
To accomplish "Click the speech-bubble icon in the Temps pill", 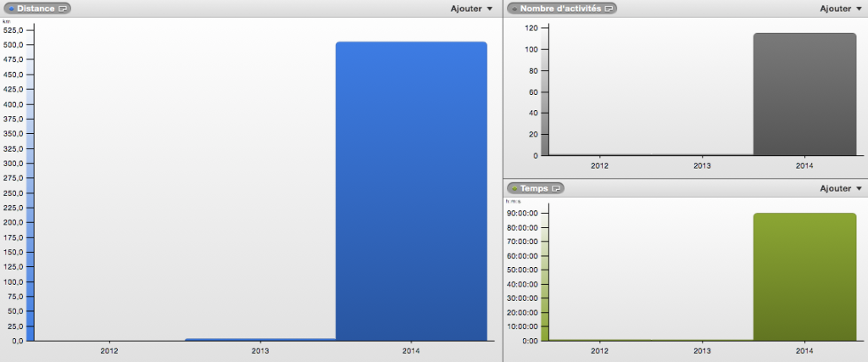I will pos(555,188).
